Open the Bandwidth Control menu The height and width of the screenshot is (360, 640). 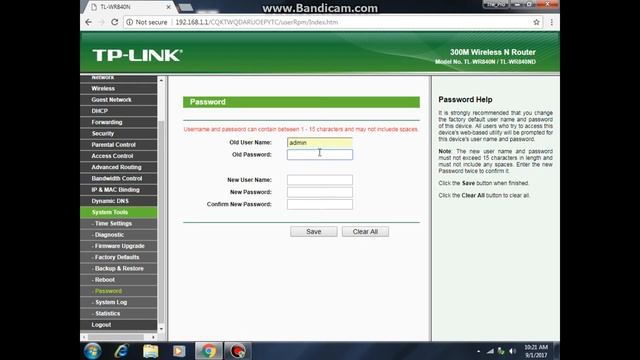coord(118,178)
